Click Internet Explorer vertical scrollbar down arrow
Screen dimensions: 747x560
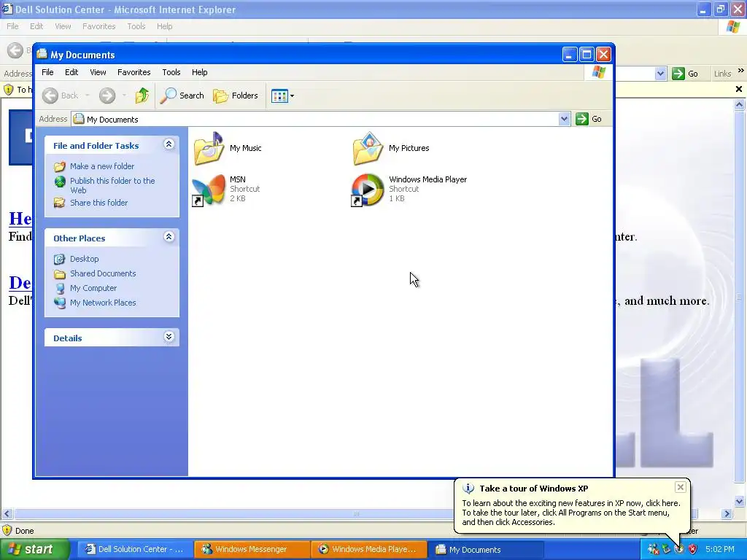click(740, 501)
